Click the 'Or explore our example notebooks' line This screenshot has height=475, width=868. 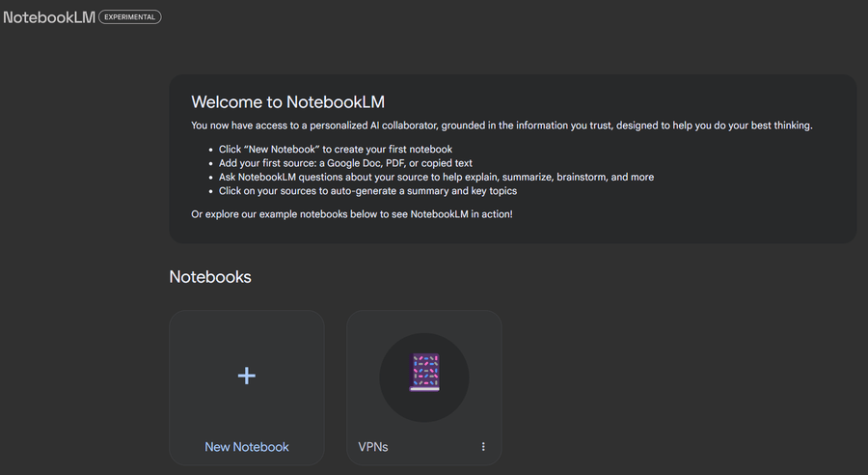tap(352, 213)
